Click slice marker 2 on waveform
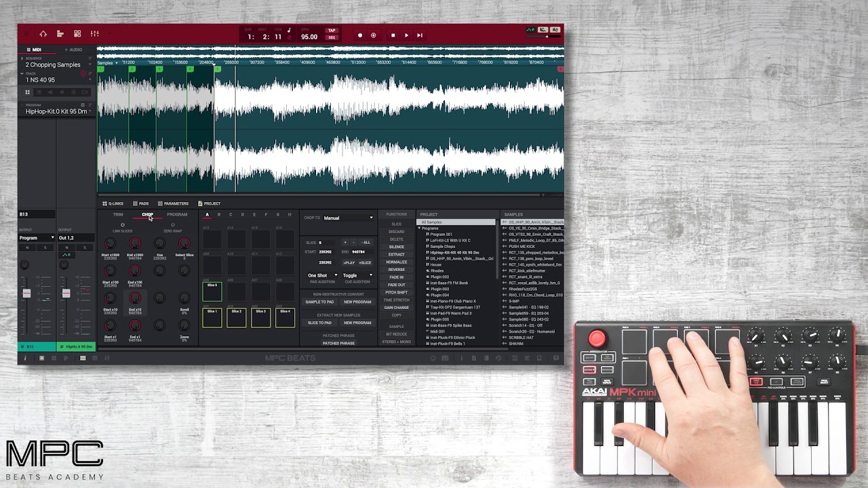 pyautogui.click(x=132, y=69)
